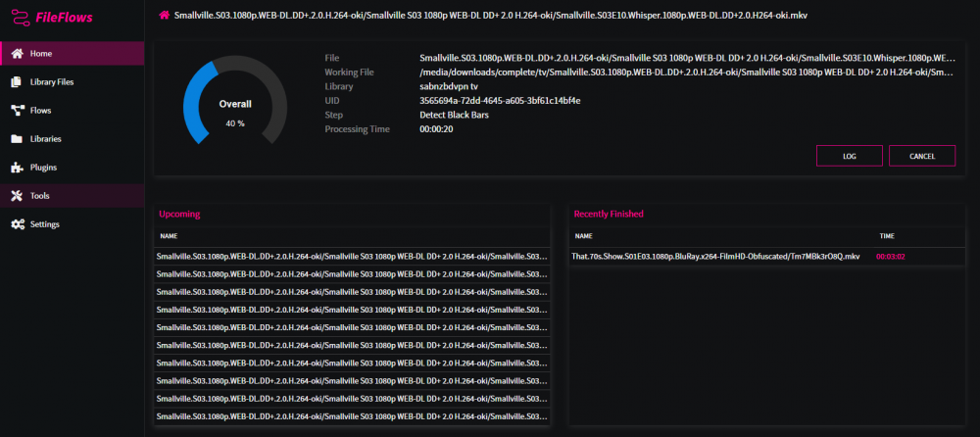
Task: Click the FileFlows logo
Action: pos(52,18)
